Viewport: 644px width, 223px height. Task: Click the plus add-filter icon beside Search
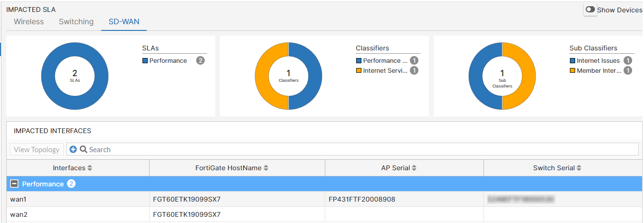73,149
